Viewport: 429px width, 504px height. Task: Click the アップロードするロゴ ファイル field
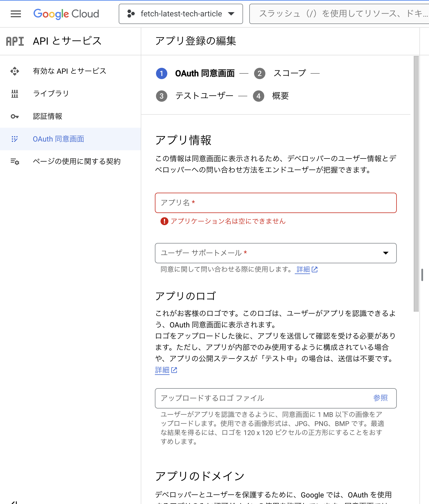pos(276,398)
